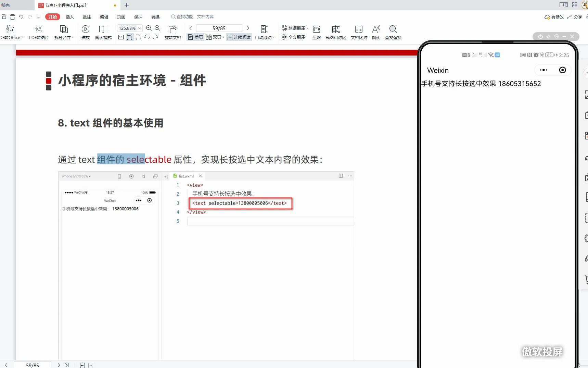Open the 批注 ribbon tab

(x=87, y=17)
